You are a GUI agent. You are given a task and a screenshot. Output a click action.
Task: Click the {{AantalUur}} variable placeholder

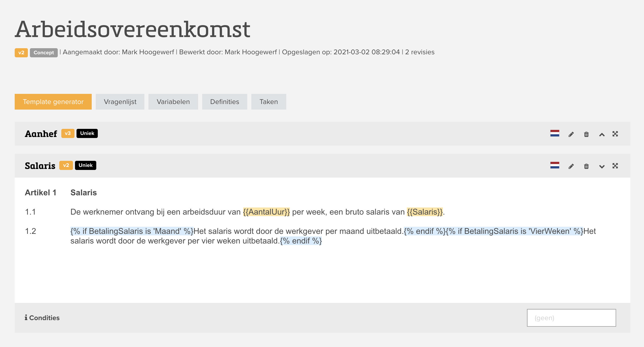(266, 212)
